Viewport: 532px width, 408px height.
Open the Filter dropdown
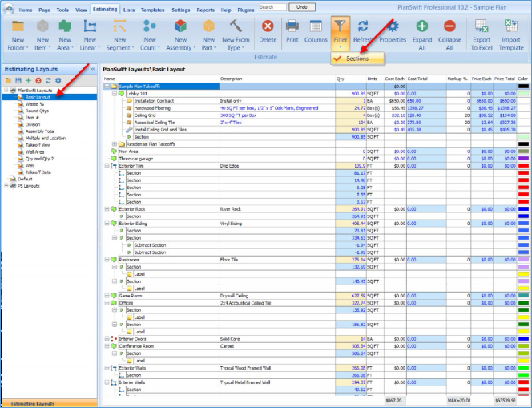coord(341,34)
